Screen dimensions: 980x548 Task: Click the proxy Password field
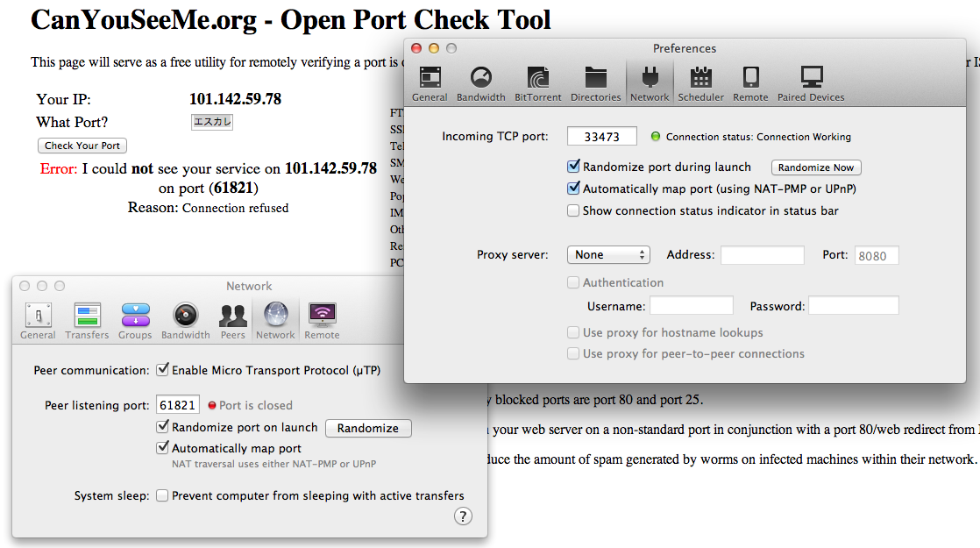point(854,305)
